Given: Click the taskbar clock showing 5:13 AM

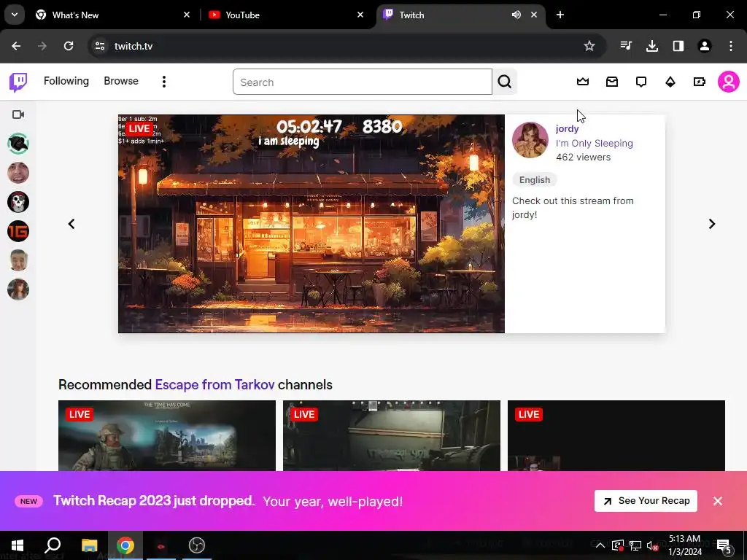Looking at the screenshot, I should pyautogui.click(x=685, y=545).
